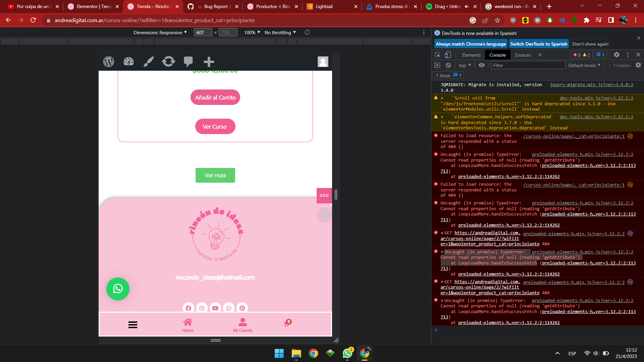Click the console Filter input field
This screenshot has height=362, width=644.
528,65
